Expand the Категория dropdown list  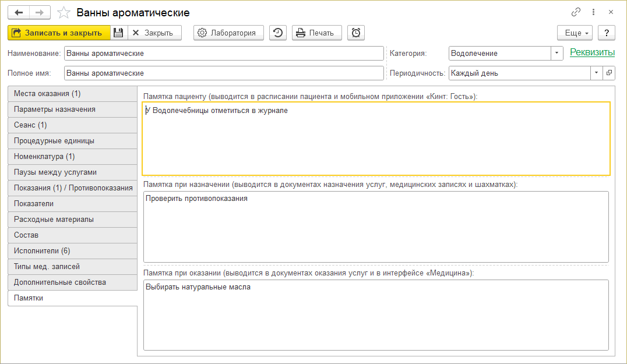557,53
